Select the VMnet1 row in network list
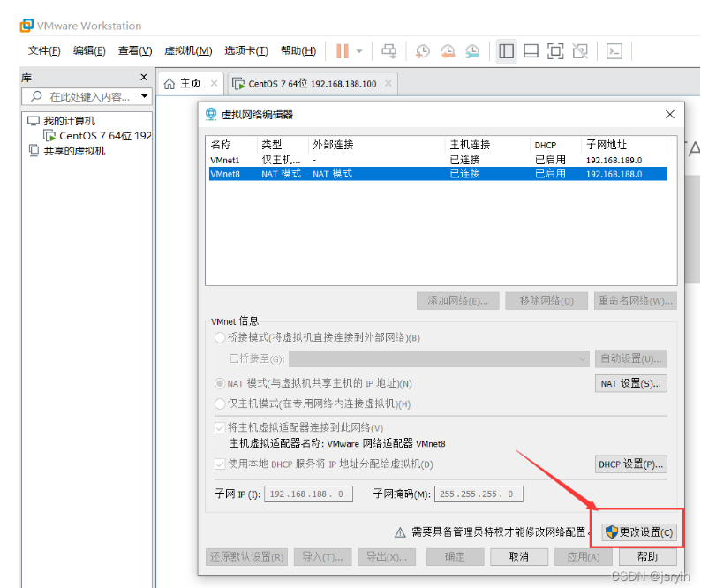 [438, 160]
